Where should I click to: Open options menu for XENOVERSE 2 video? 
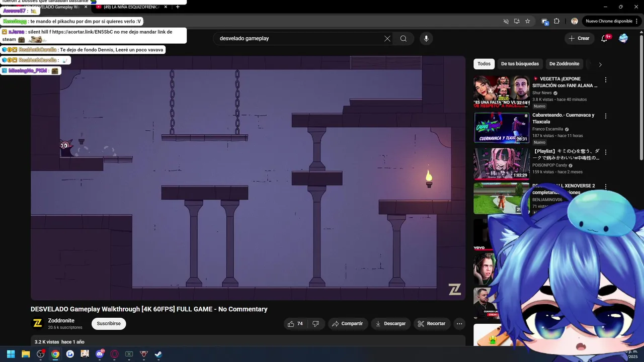point(606,187)
